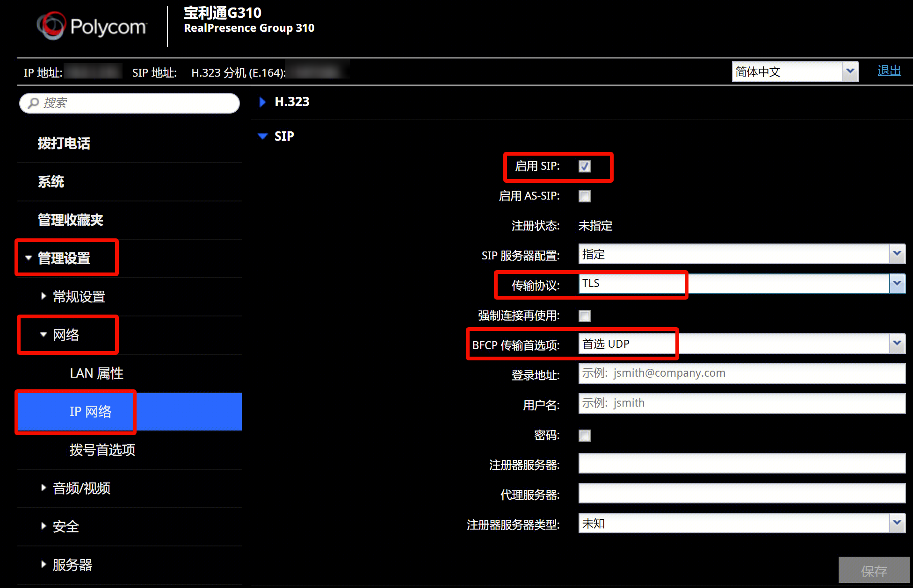Image resolution: width=913 pixels, height=588 pixels.
Task: Collapse the 管理设置 section
Action: (64, 258)
